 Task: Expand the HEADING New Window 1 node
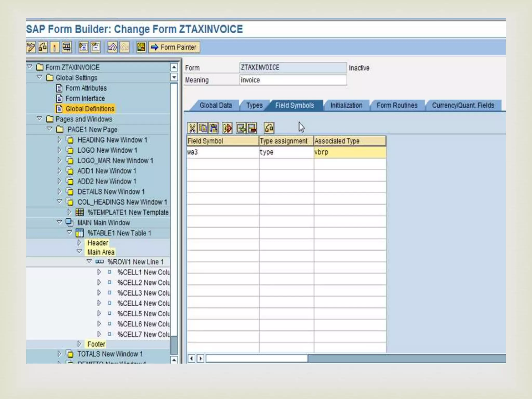tap(59, 140)
